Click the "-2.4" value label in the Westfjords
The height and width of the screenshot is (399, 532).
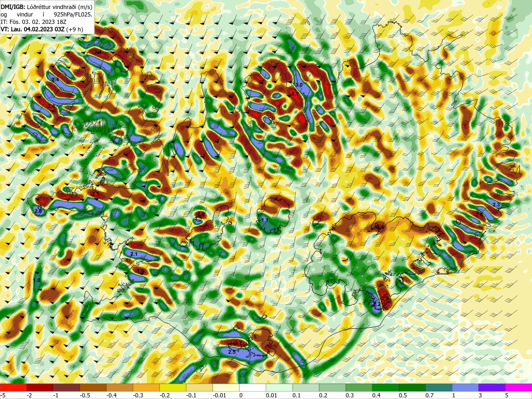(97, 53)
